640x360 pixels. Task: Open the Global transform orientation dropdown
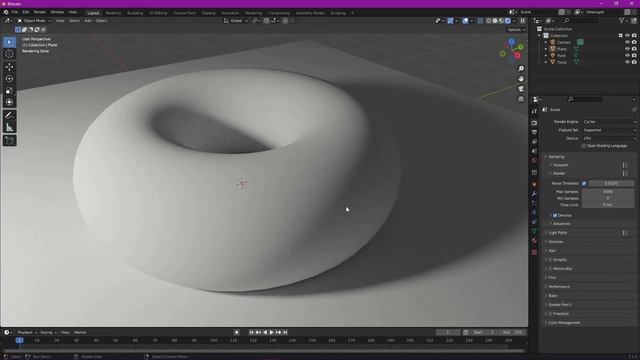click(x=236, y=20)
